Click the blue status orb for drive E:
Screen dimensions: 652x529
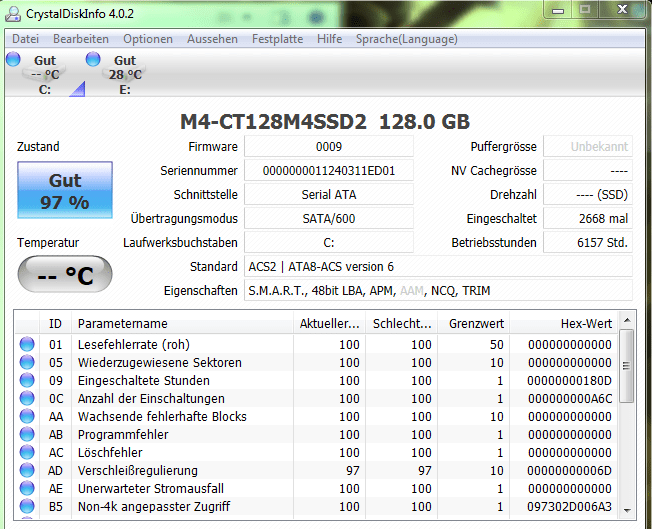tap(93, 59)
